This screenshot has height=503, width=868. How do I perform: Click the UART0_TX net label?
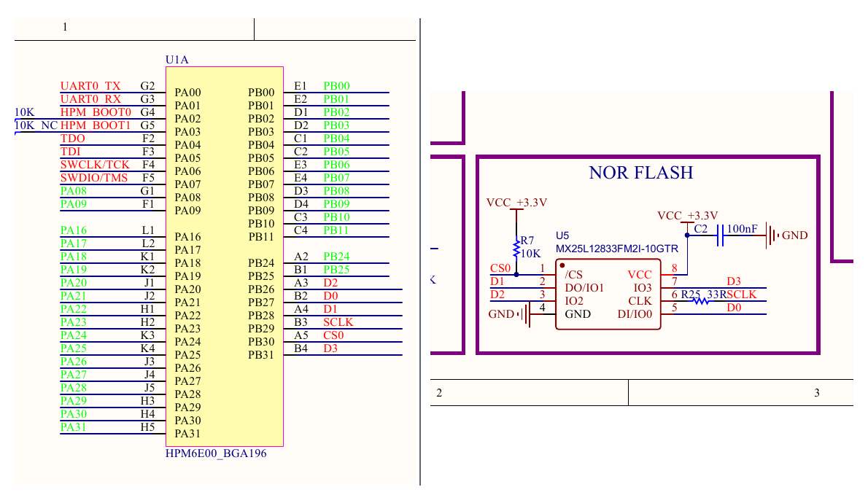(x=90, y=86)
